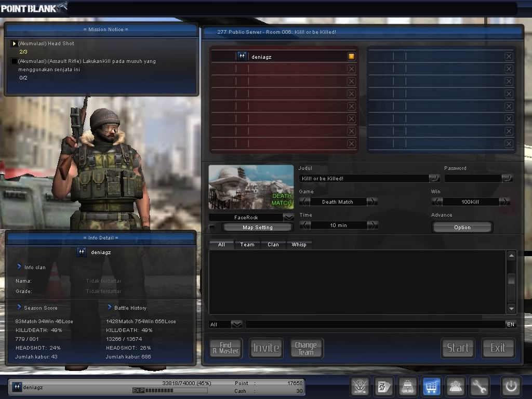Start the match with the Start button

458,348
